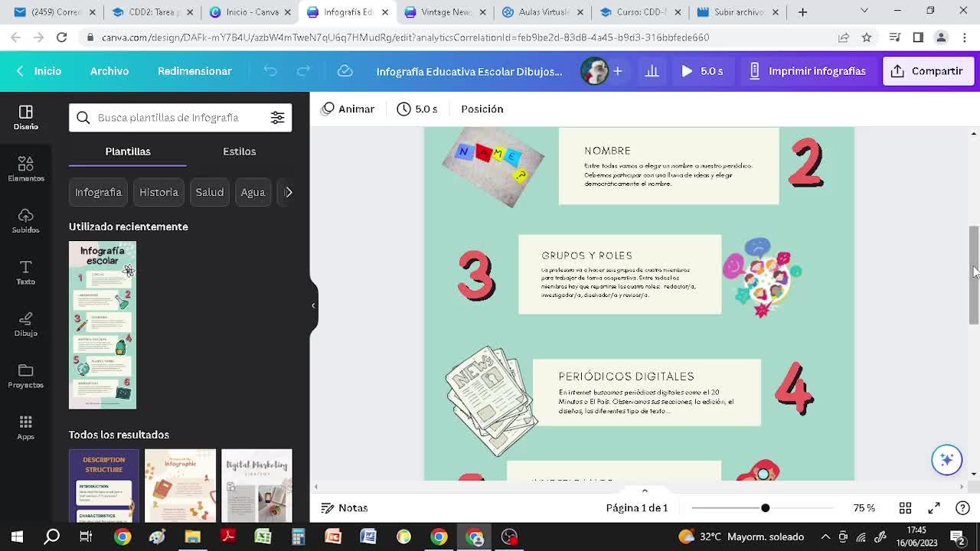
Task: Bookmark this page with the star icon
Action: 867,37
